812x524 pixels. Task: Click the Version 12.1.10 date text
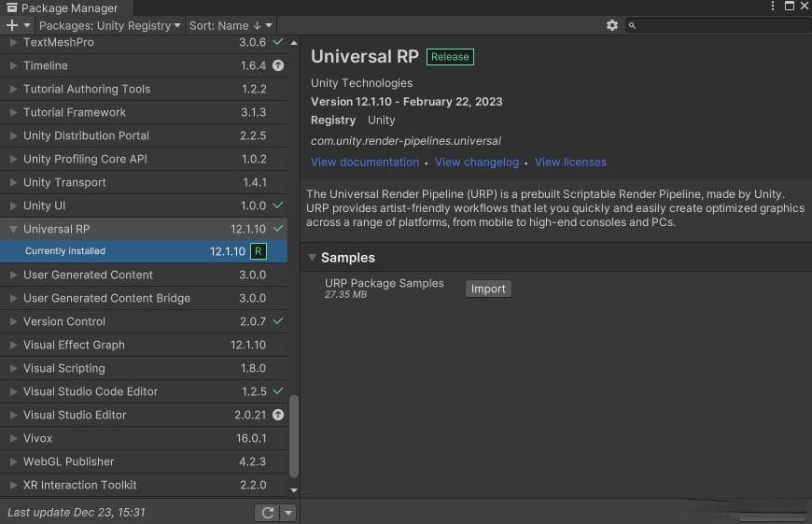pyautogui.click(x=407, y=102)
